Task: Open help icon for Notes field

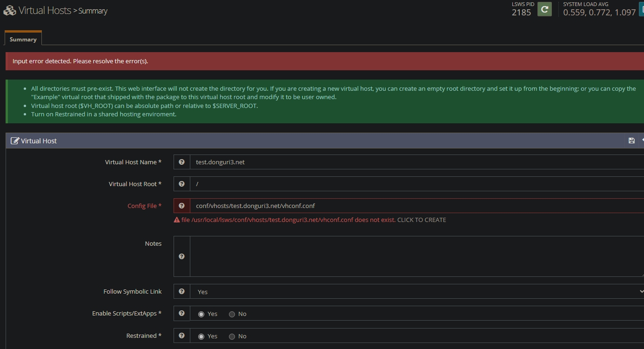Action: coord(181,256)
